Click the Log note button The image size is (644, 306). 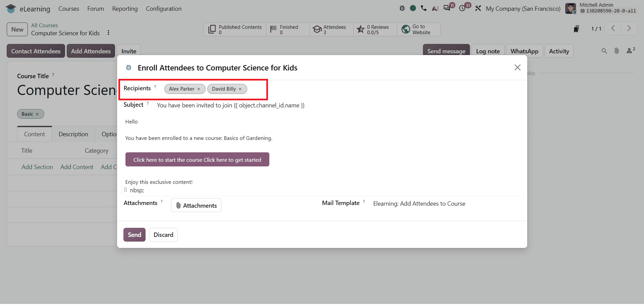point(488,51)
